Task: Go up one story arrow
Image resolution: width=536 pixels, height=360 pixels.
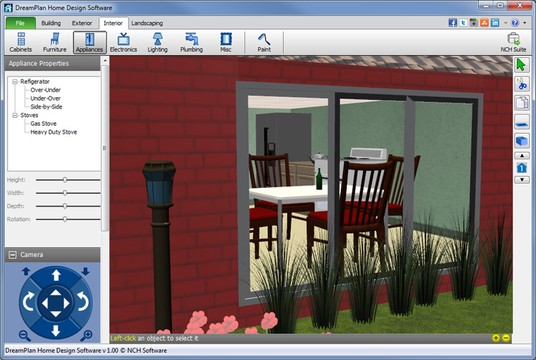Action: point(522,156)
